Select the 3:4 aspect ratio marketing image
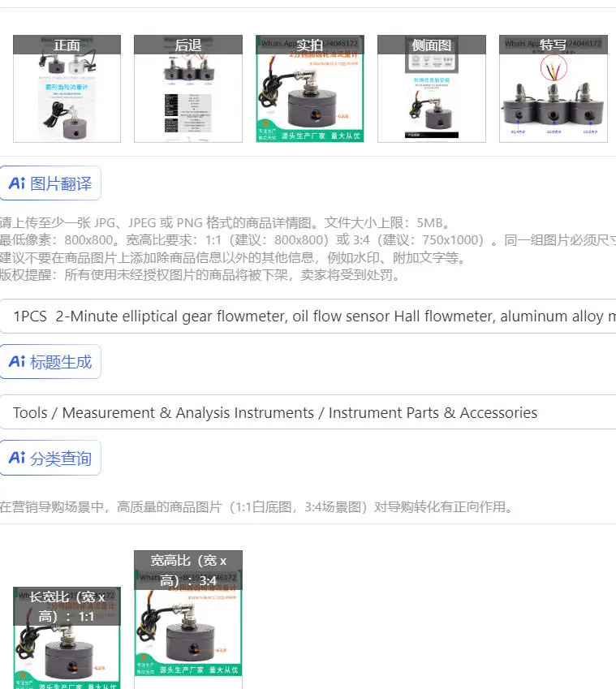The width and height of the screenshot is (616, 689). (x=188, y=619)
